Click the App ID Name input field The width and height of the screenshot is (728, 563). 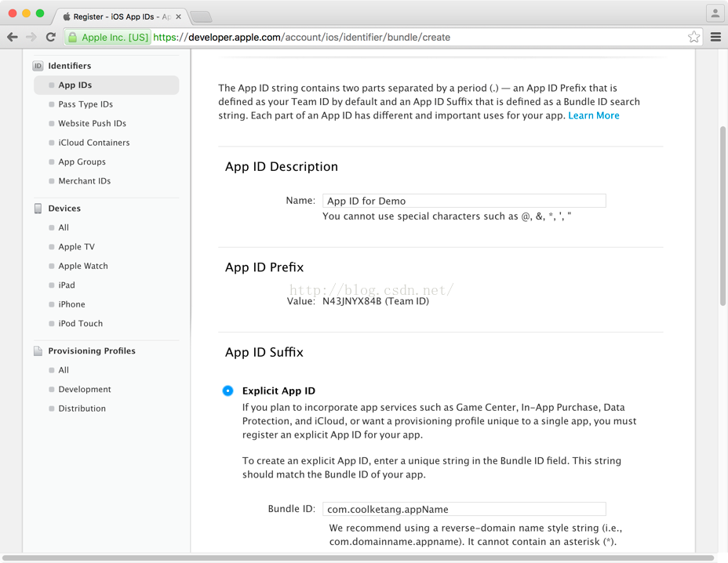(x=464, y=201)
